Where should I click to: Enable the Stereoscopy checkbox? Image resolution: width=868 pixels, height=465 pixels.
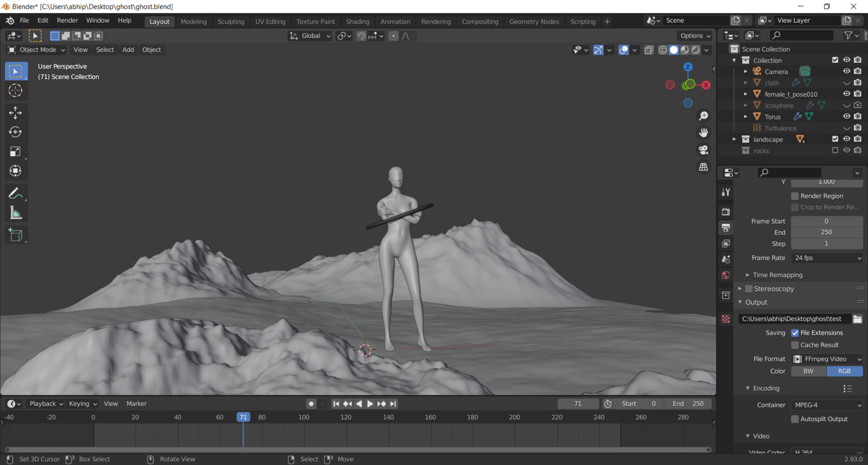749,289
